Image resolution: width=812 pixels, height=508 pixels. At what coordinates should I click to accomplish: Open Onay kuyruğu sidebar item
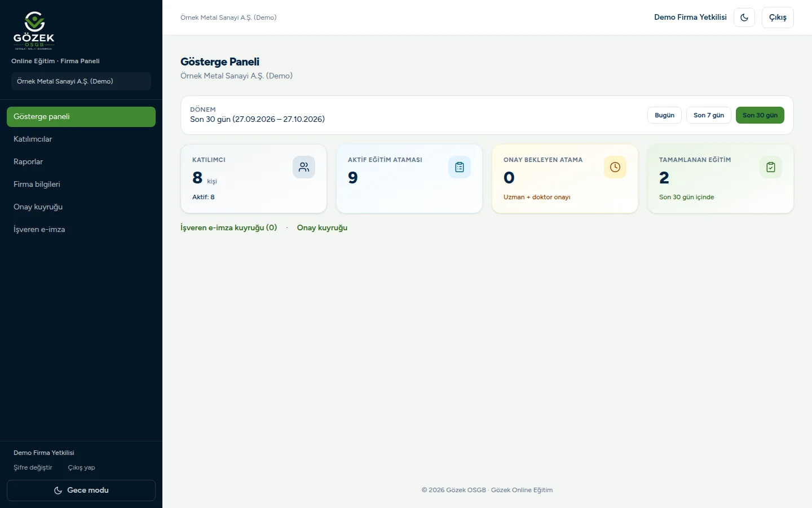(81, 207)
